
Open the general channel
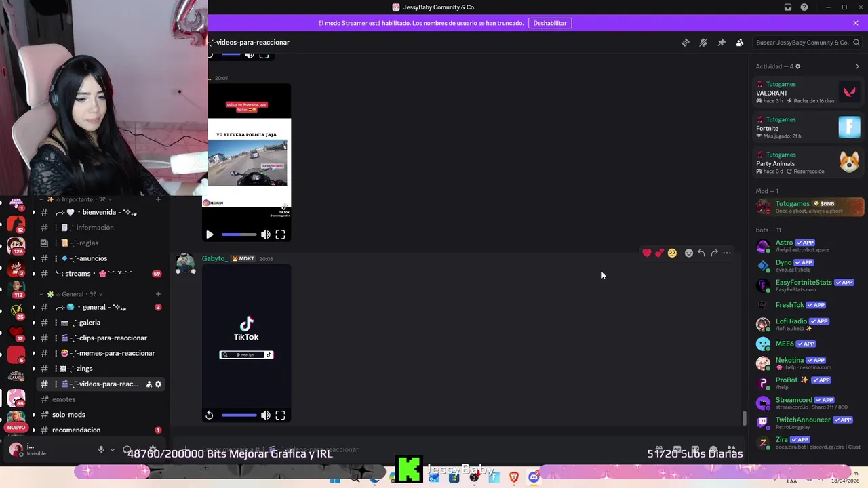click(99, 307)
